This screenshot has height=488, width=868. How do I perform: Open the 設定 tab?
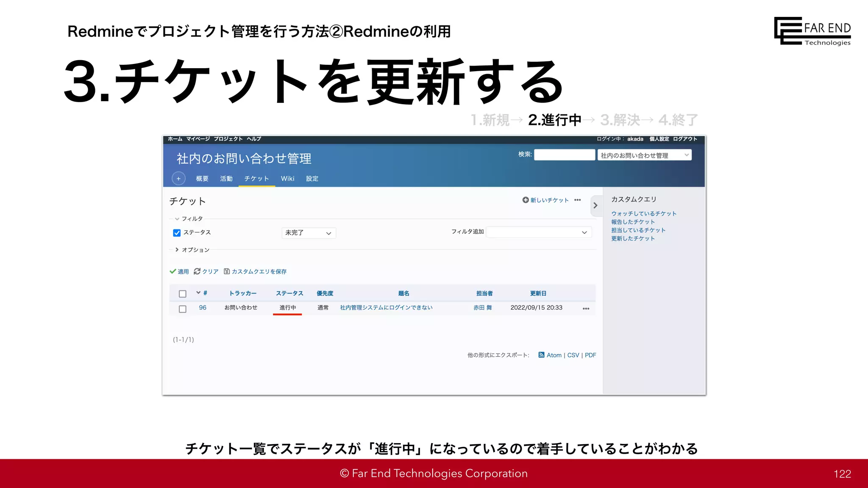point(312,179)
